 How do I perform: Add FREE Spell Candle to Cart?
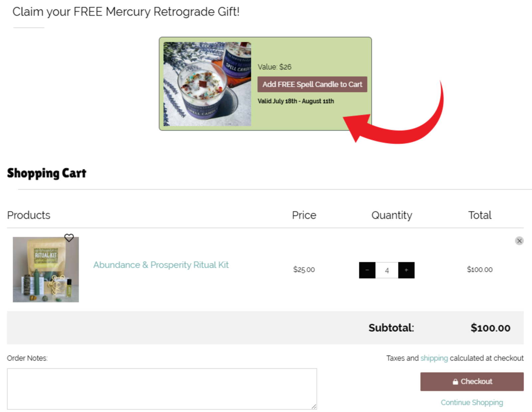312,84
